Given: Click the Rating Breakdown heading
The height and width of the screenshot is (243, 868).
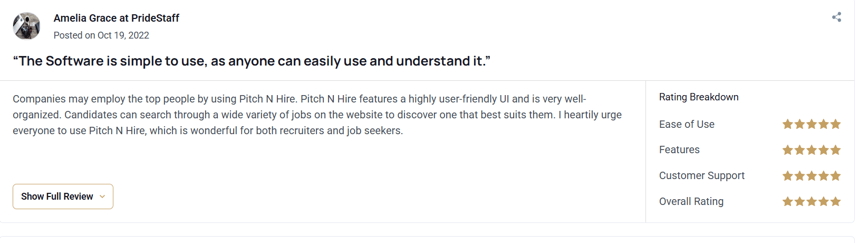Looking at the screenshot, I should pyautogui.click(x=699, y=97).
